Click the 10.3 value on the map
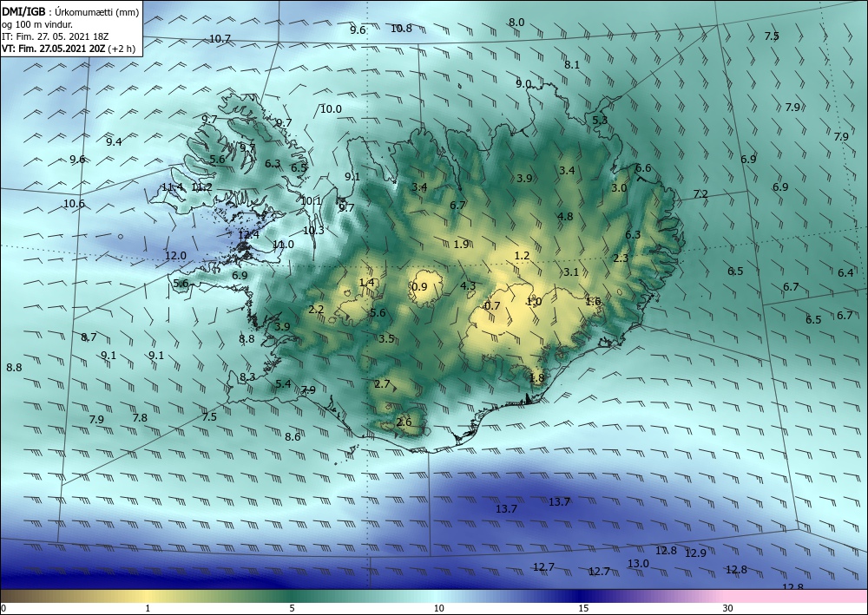The height and width of the screenshot is (615, 868). (313, 231)
